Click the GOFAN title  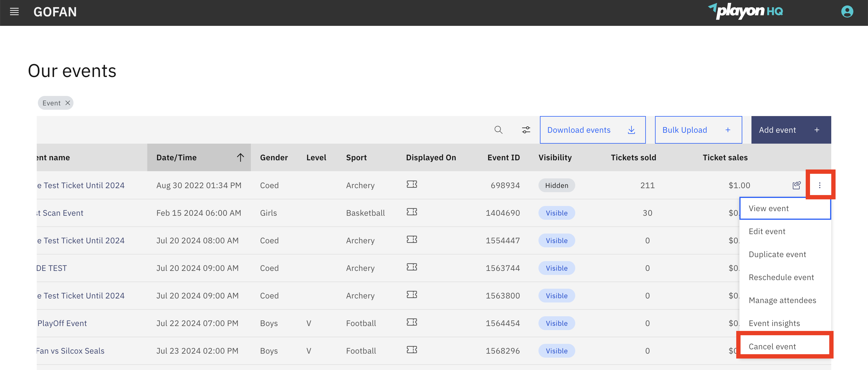55,12
